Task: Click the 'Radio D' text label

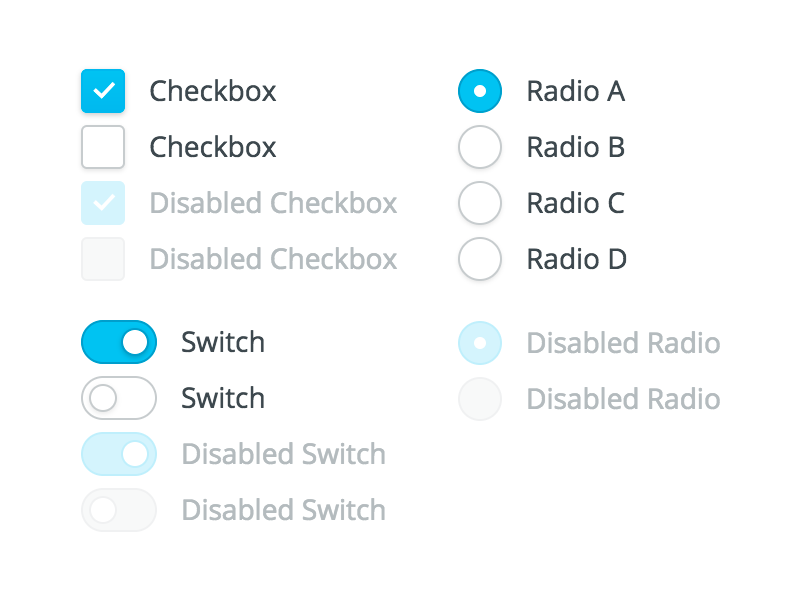Action: coord(576,260)
